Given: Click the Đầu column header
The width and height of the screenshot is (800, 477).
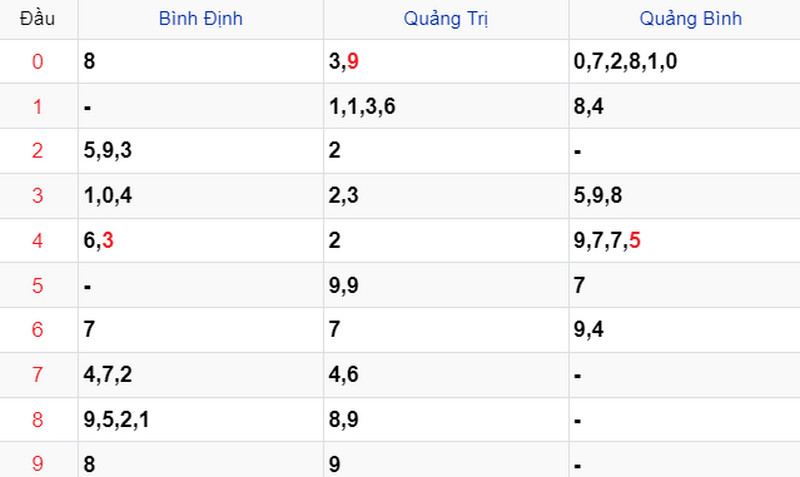Looking at the screenshot, I should [37, 19].
